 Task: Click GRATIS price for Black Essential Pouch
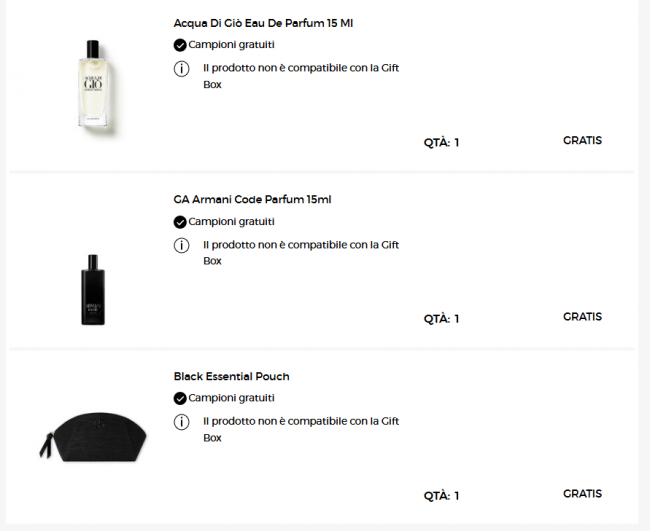tap(582, 494)
